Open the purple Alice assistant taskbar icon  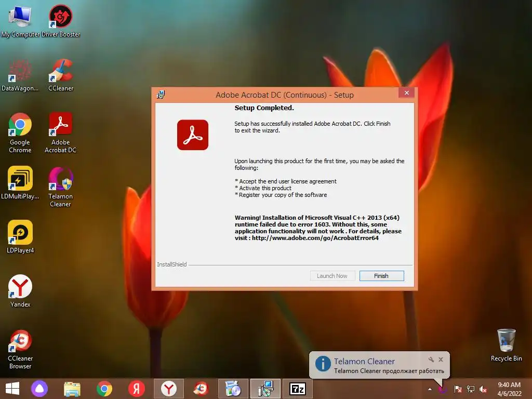39,389
